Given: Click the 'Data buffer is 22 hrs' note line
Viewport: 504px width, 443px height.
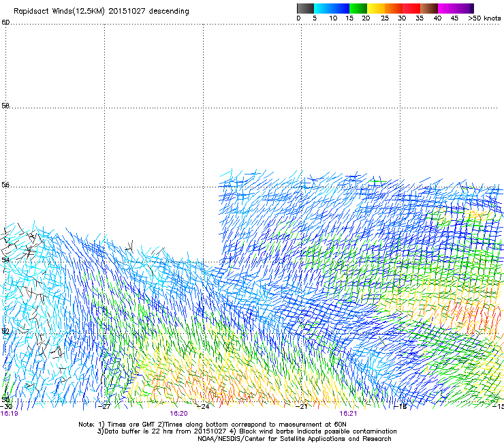Looking at the screenshot, I should 247,431.
